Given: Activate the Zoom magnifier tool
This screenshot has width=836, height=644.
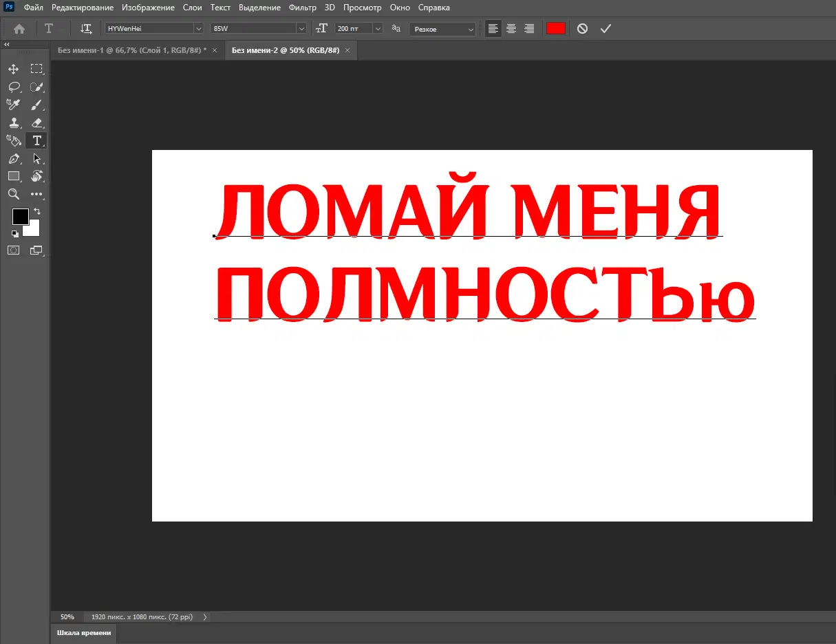Looking at the screenshot, I should 13,194.
